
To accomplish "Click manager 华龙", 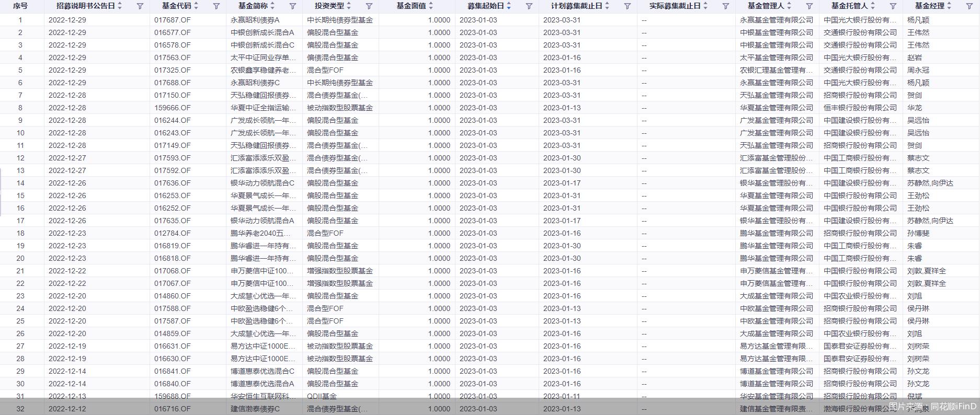I will (915, 108).
